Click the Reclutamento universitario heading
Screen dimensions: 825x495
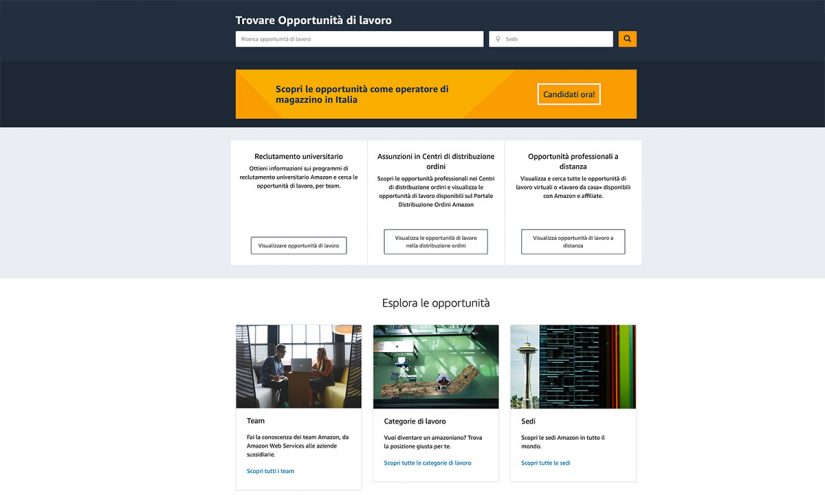(298, 156)
